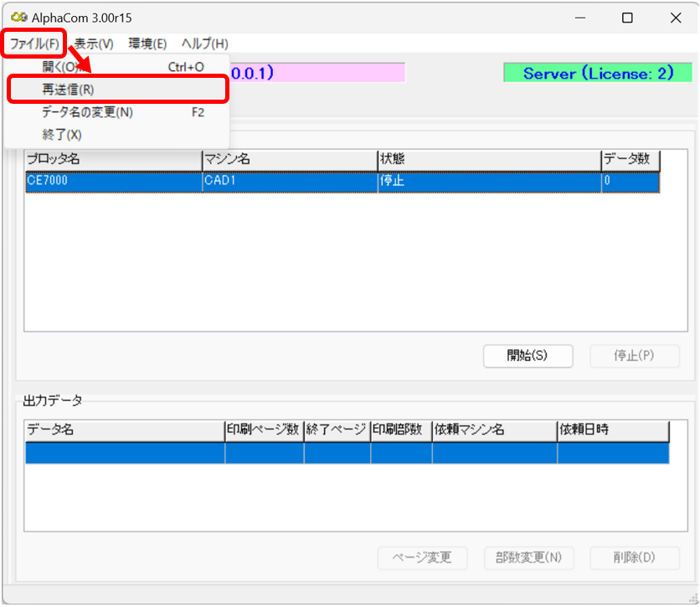Image resolution: width=700 pixels, height=607 pixels.
Task: Click the AlphaCom app icon in title bar
Action: [14, 18]
